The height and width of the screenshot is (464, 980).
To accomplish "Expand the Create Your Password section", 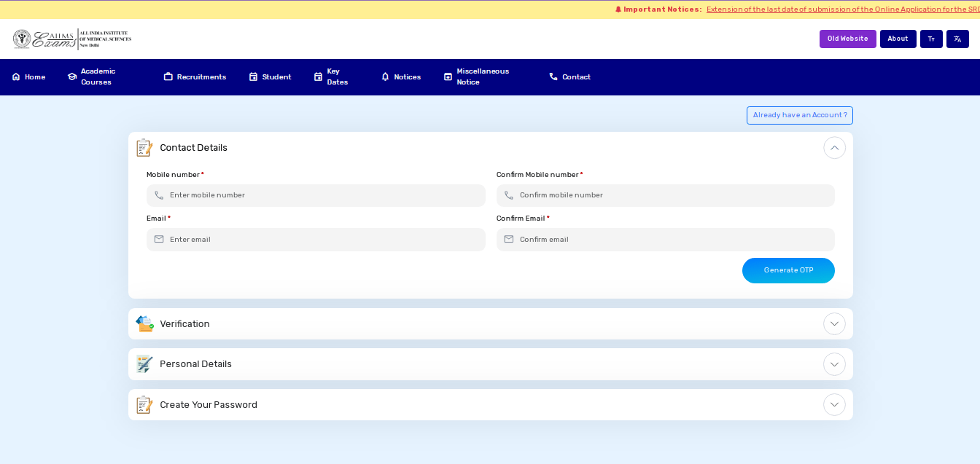I will click(834, 405).
